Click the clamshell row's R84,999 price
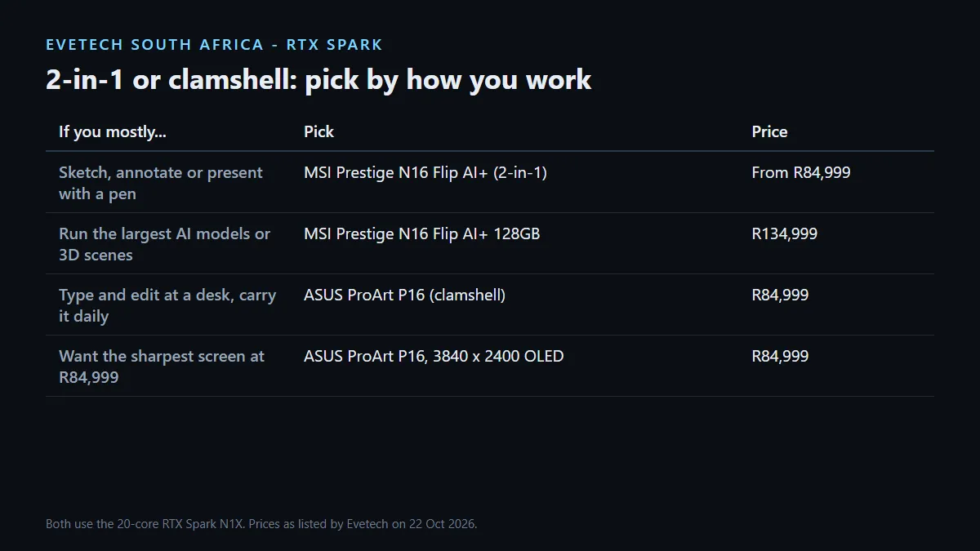This screenshot has height=551, width=980. [780, 295]
